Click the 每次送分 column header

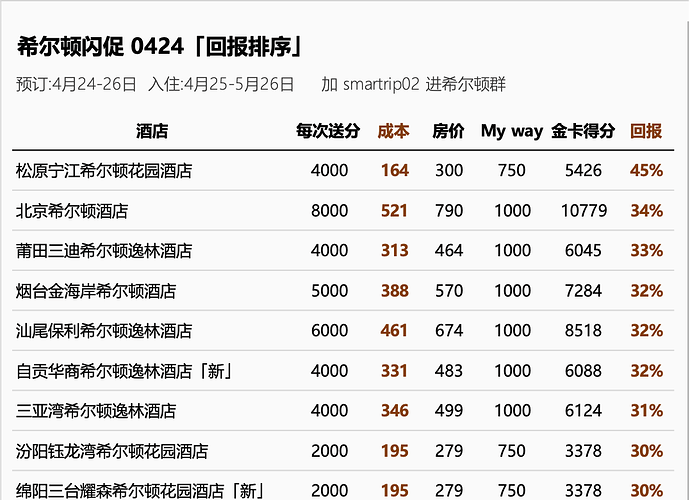pos(328,131)
